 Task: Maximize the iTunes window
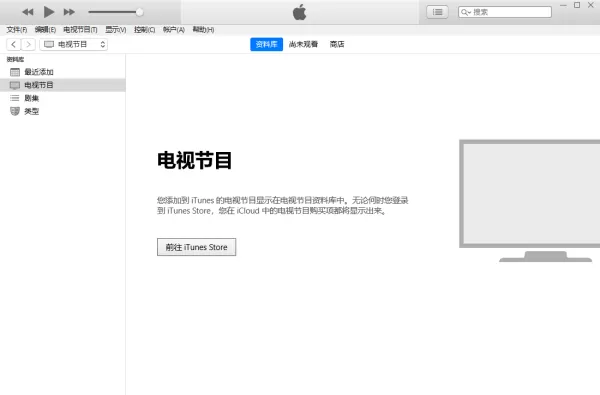[x=577, y=5]
